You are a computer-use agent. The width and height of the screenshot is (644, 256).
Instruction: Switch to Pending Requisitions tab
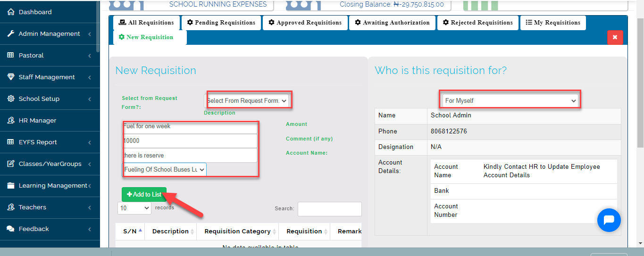tap(221, 23)
